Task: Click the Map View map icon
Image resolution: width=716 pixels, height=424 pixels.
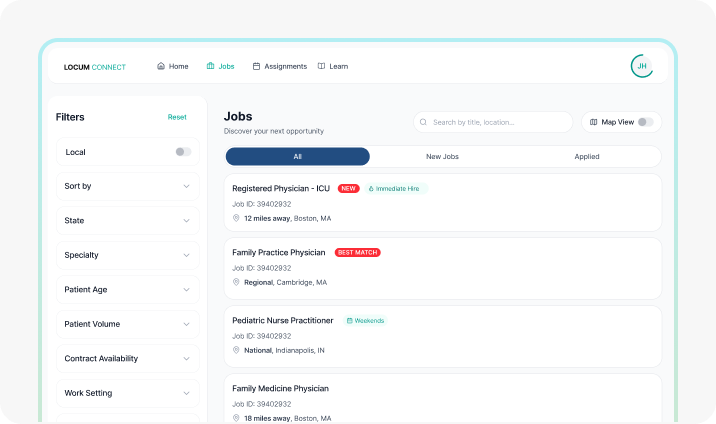Action: [593, 122]
